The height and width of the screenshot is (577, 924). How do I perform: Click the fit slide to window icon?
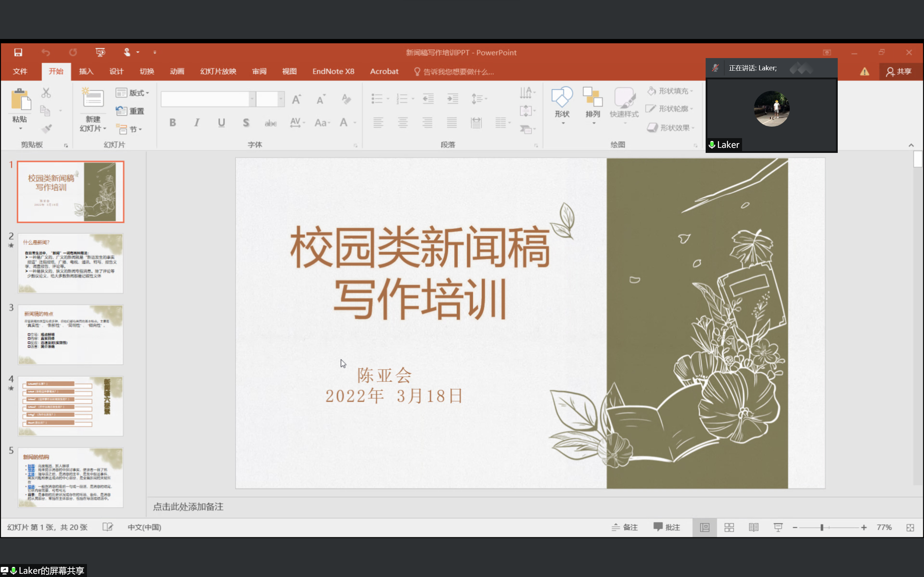pos(910,527)
